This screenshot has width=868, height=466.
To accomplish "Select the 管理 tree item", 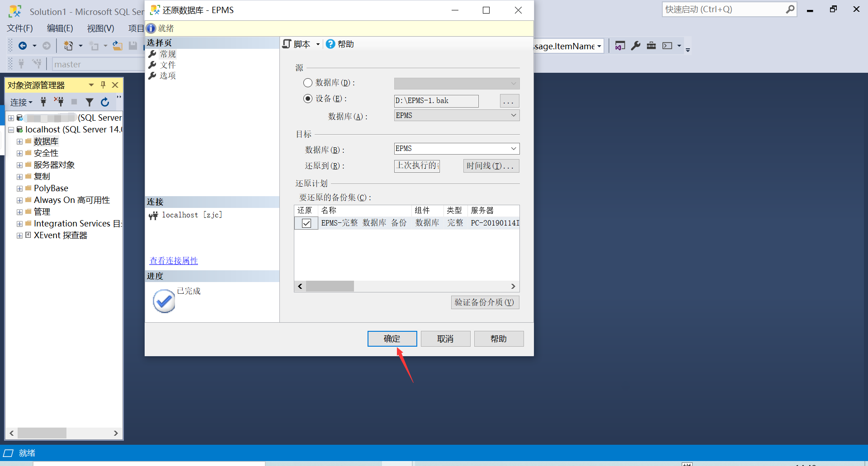I will point(42,212).
